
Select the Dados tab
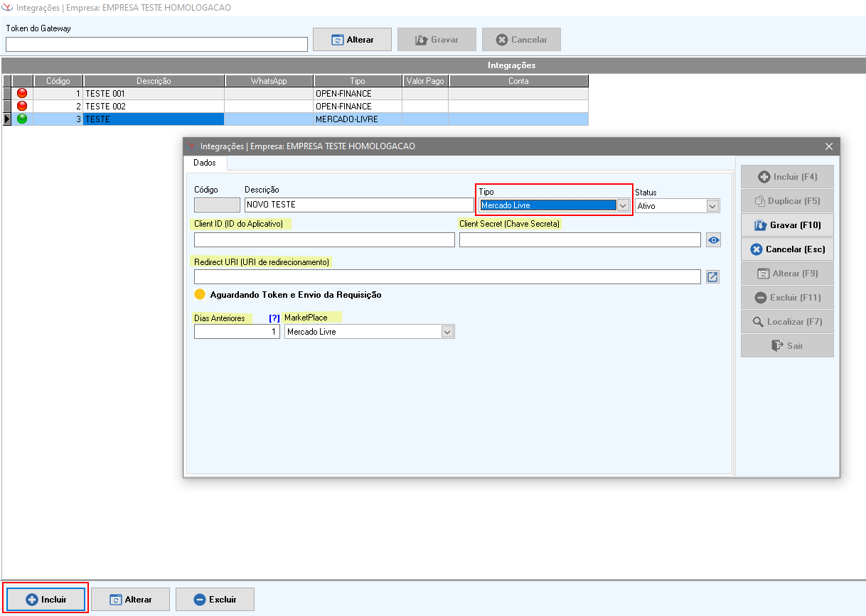tap(205, 163)
